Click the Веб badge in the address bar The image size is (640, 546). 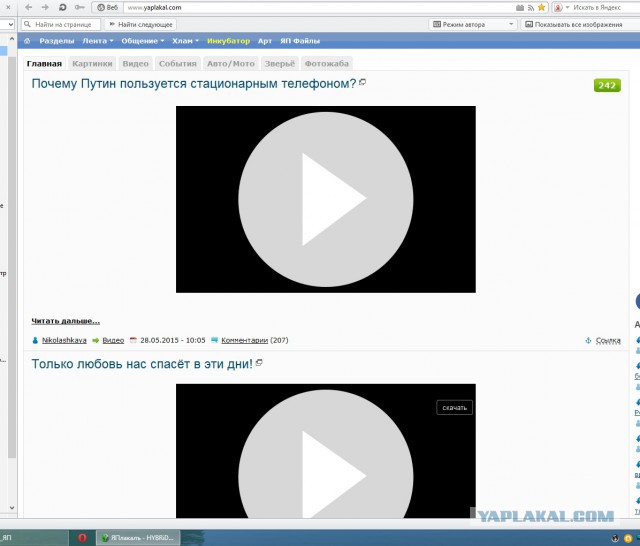click(x=107, y=7)
